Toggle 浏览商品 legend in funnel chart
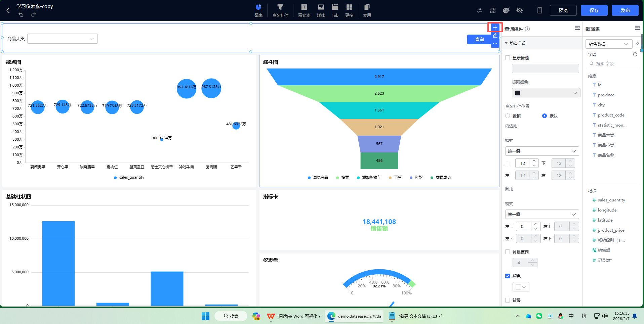This screenshot has height=324, width=644. point(318,177)
